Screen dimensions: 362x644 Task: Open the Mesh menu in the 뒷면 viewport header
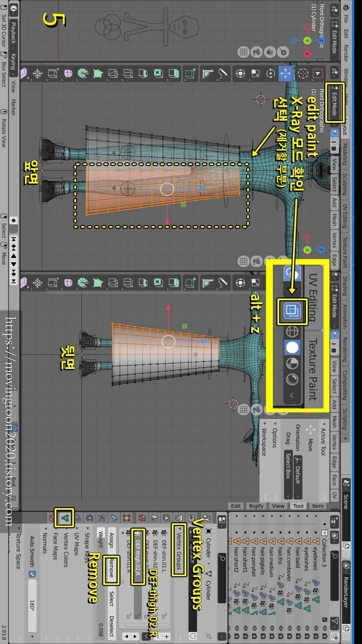(334, 421)
